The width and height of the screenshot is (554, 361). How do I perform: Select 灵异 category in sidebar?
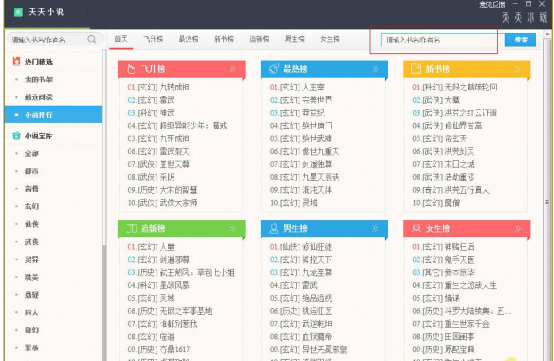[32, 260]
